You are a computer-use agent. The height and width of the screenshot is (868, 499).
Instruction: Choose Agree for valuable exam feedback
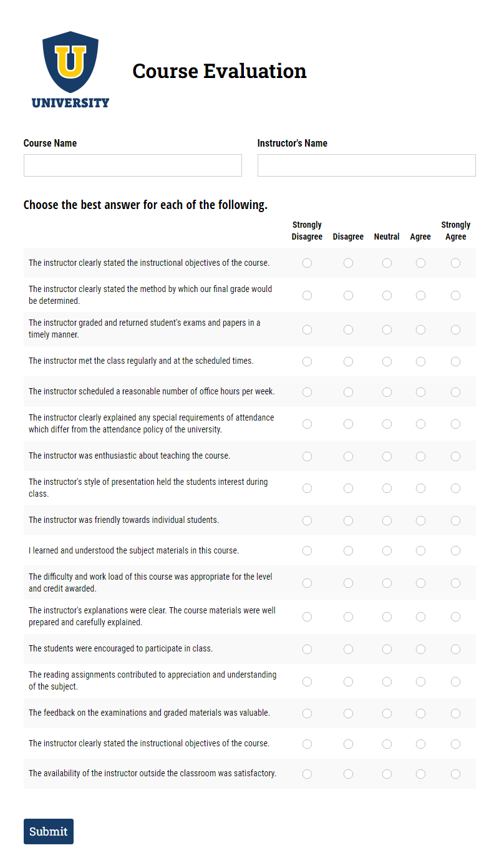coord(420,713)
